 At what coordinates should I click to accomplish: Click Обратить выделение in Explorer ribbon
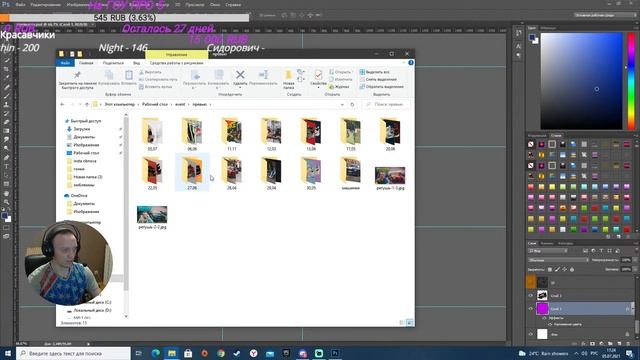(381, 87)
